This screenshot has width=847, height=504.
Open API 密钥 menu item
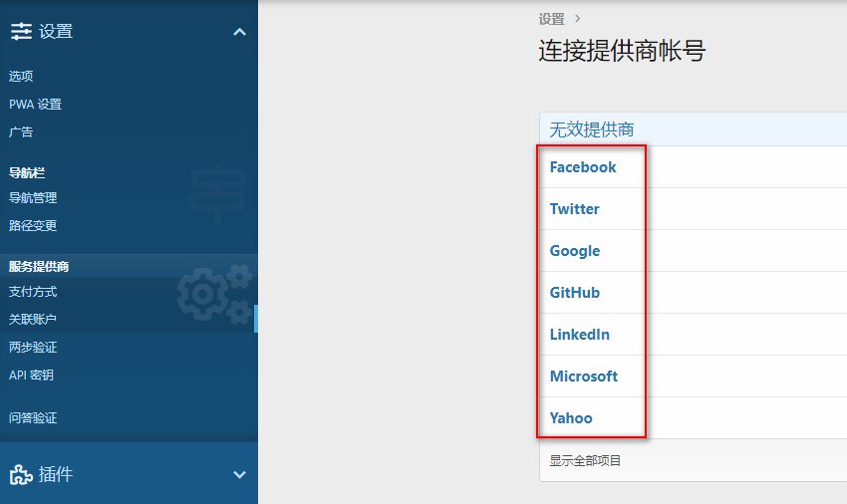tap(31, 375)
